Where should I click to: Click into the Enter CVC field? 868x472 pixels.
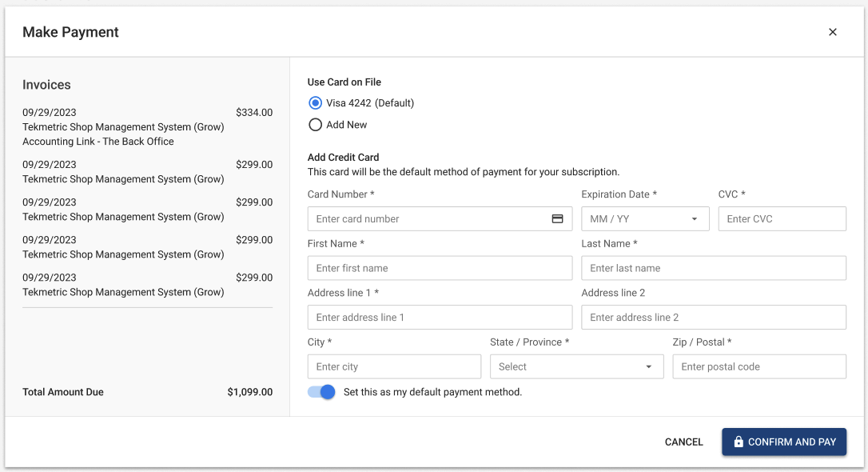[x=782, y=219]
